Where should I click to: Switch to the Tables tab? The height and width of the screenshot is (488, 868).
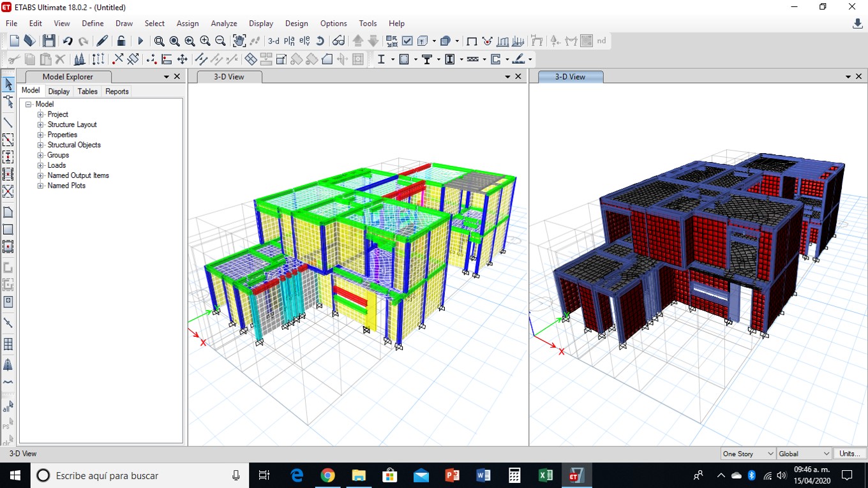tap(87, 91)
